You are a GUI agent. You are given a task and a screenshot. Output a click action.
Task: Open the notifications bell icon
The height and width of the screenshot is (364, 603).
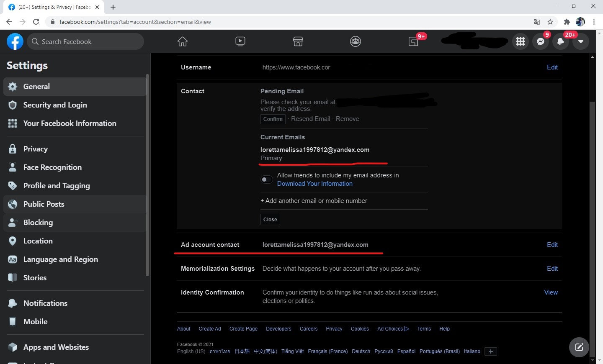pos(561,41)
